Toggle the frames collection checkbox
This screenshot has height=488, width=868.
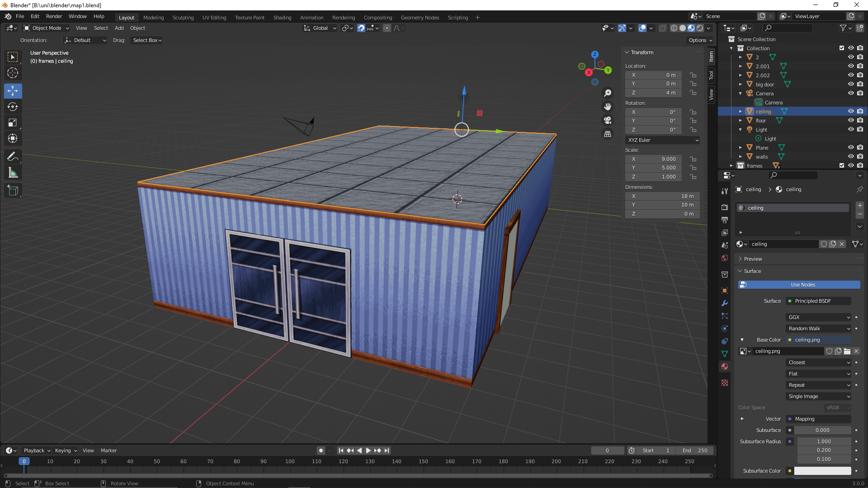[x=842, y=165]
